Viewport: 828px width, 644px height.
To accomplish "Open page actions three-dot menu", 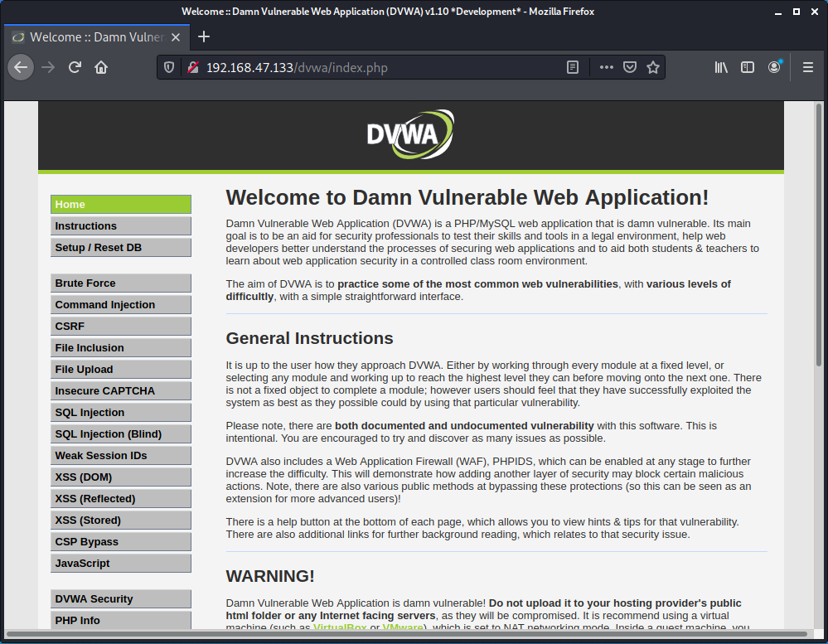I will 606,68.
